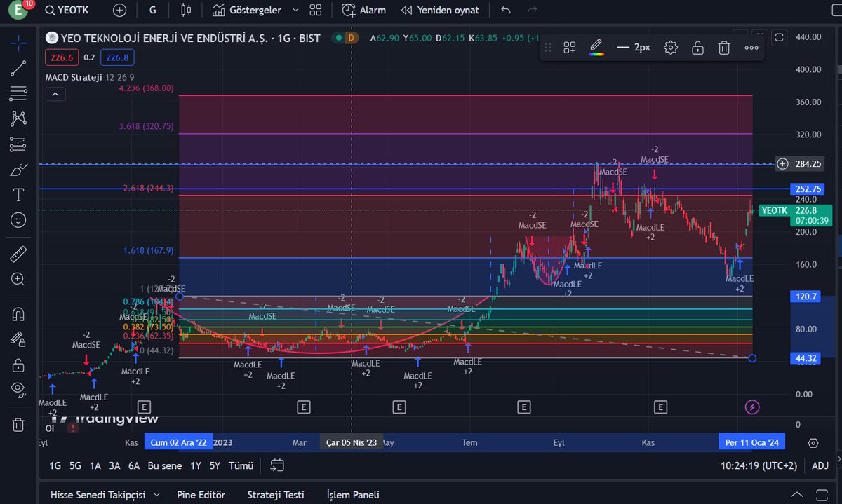Open the pencil line color picker
The image size is (842, 504).
pos(596,48)
